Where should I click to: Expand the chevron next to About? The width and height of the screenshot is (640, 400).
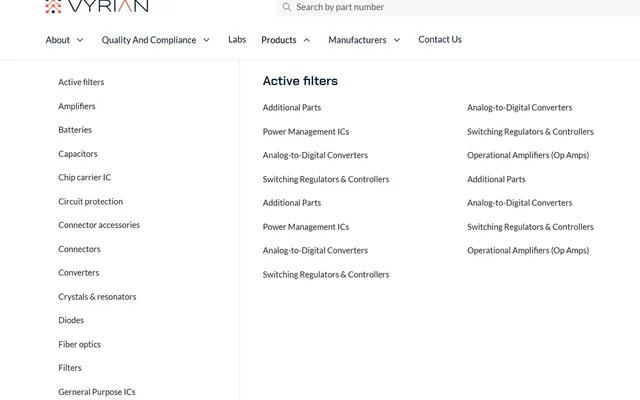click(x=80, y=40)
